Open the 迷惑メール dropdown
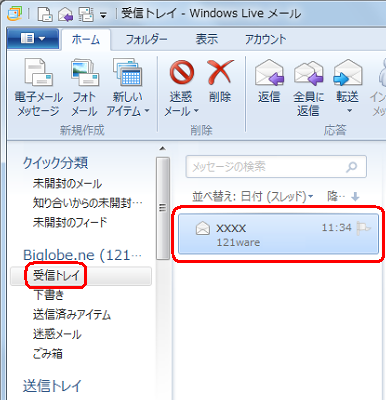The height and width of the screenshot is (400, 386). [181, 87]
